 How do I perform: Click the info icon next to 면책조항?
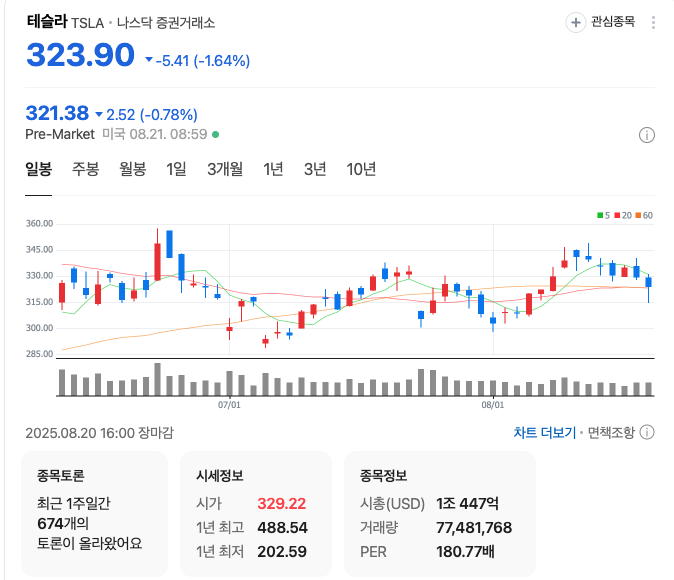(x=647, y=432)
